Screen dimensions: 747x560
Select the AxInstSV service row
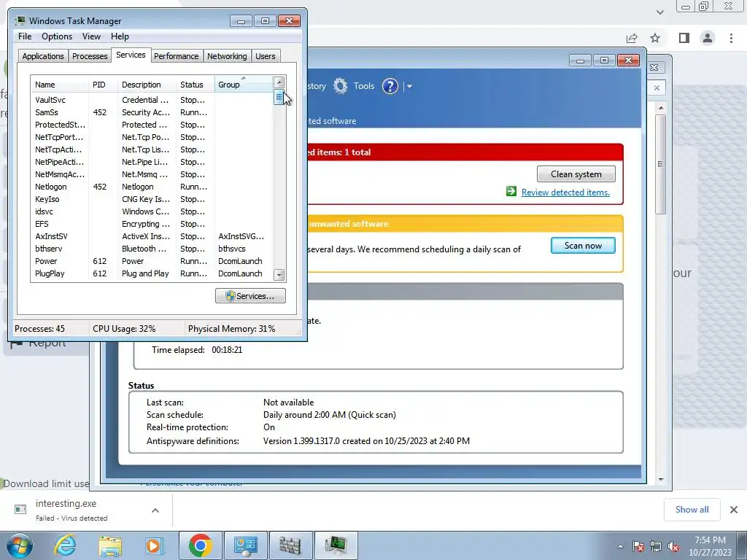[x=152, y=236]
